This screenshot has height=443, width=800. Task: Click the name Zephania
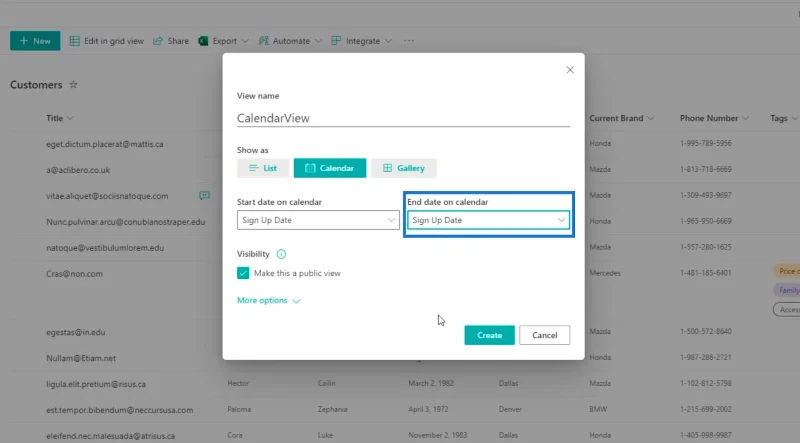332,409
